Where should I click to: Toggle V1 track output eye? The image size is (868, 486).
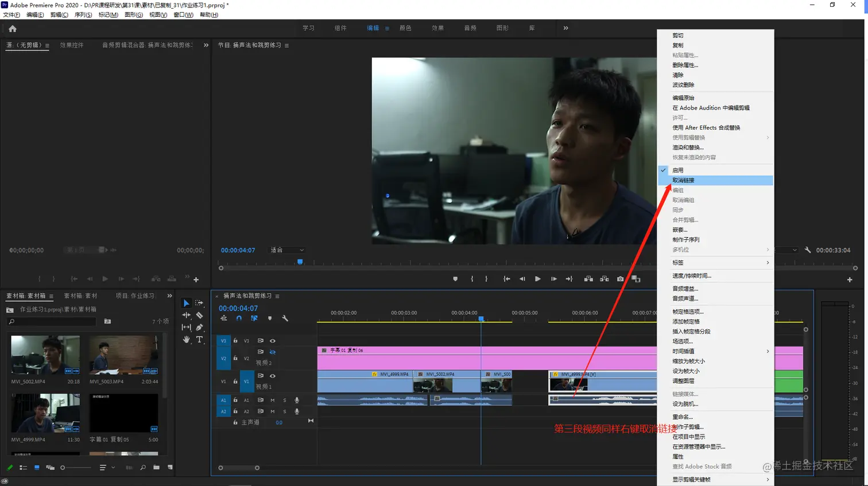273,376
